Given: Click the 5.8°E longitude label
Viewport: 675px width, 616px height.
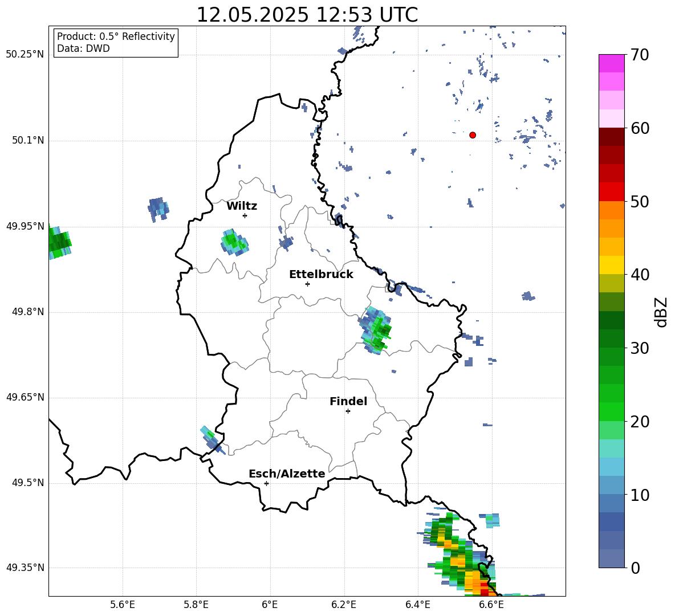Looking at the screenshot, I should pyautogui.click(x=196, y=605).
